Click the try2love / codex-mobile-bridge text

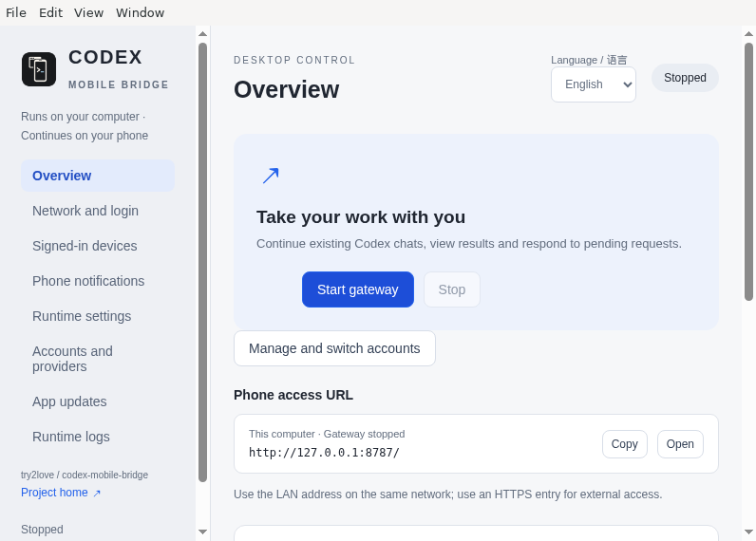pyautogui.click(x=85, y=475)
